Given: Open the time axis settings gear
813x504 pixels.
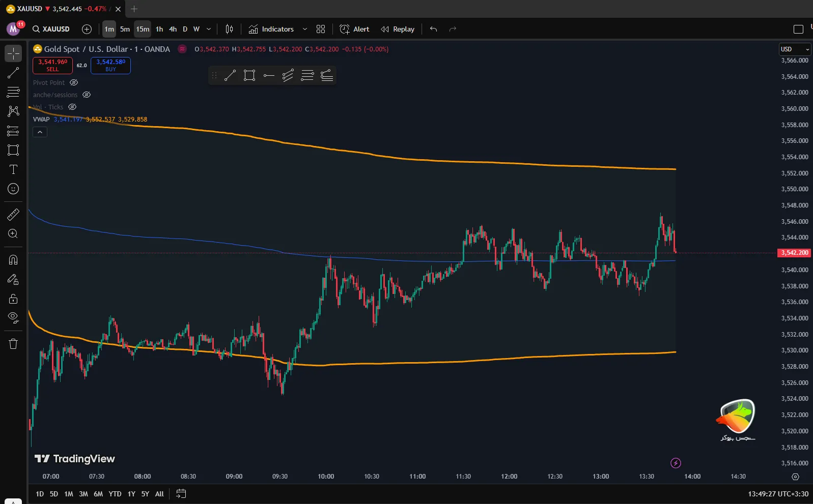Looking at the screenshot, I should pyautogui.click(x=795, y=477).
